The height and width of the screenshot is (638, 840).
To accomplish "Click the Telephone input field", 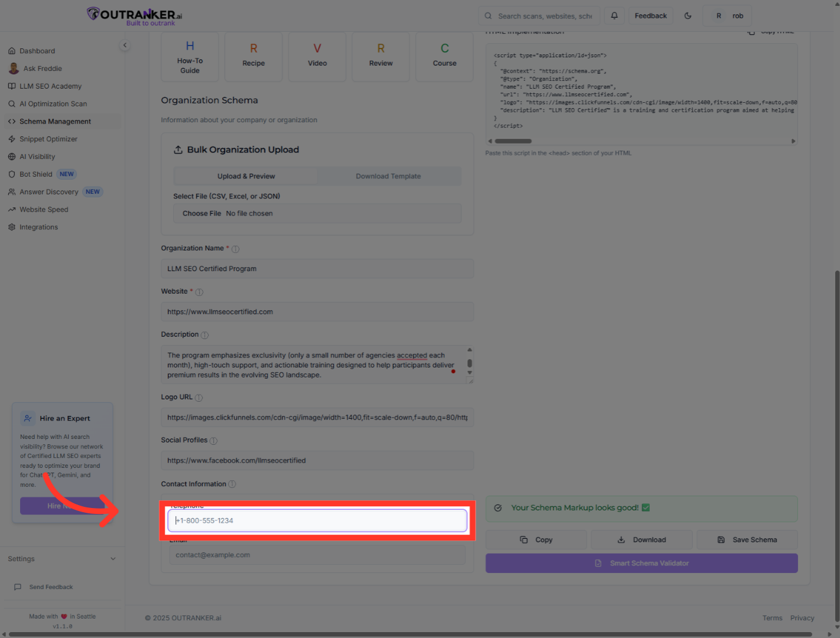I will pos(317,520).
